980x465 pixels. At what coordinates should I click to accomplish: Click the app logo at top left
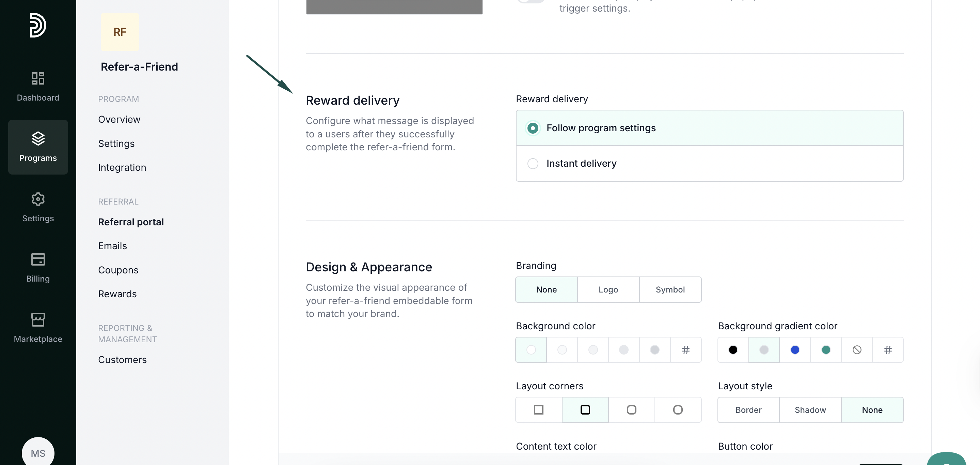38,25
